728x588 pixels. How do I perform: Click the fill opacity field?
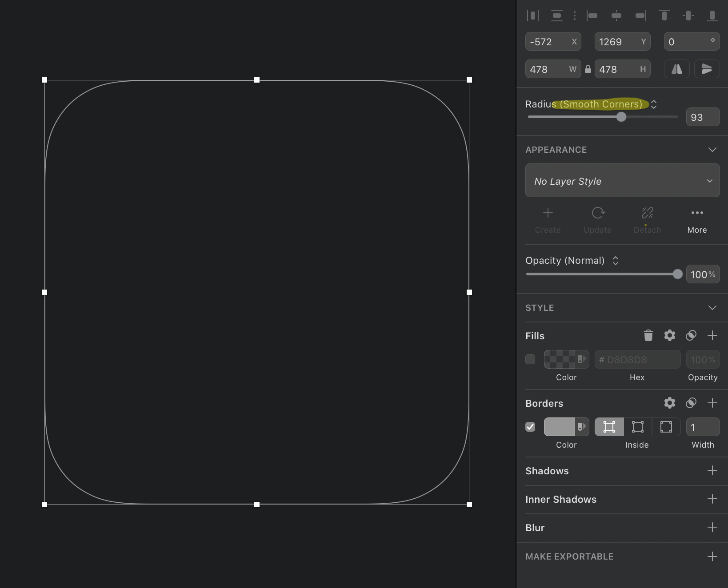[x=703, y=359]
